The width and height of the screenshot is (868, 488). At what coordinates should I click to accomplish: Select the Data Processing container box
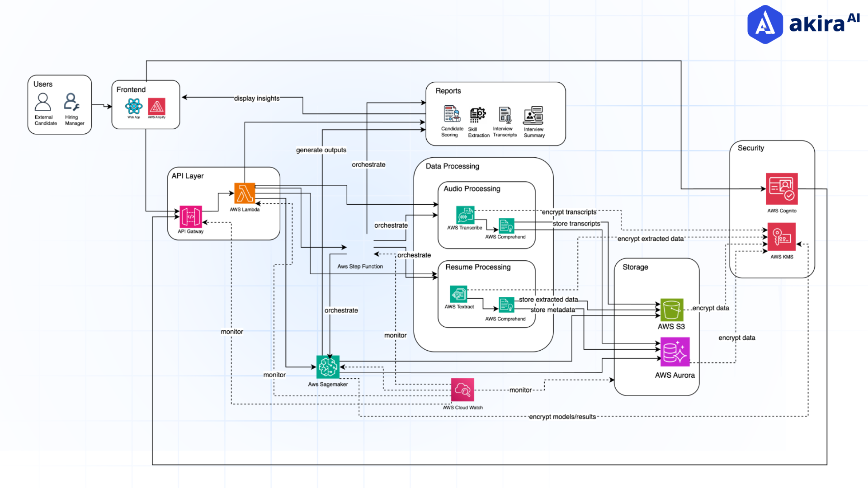coord(452,166)
